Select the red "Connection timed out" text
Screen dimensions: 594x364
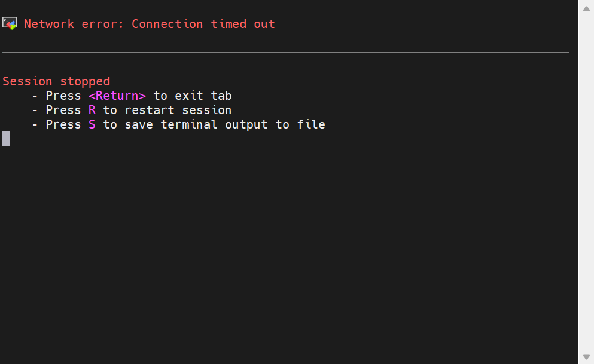coord(203,24)
